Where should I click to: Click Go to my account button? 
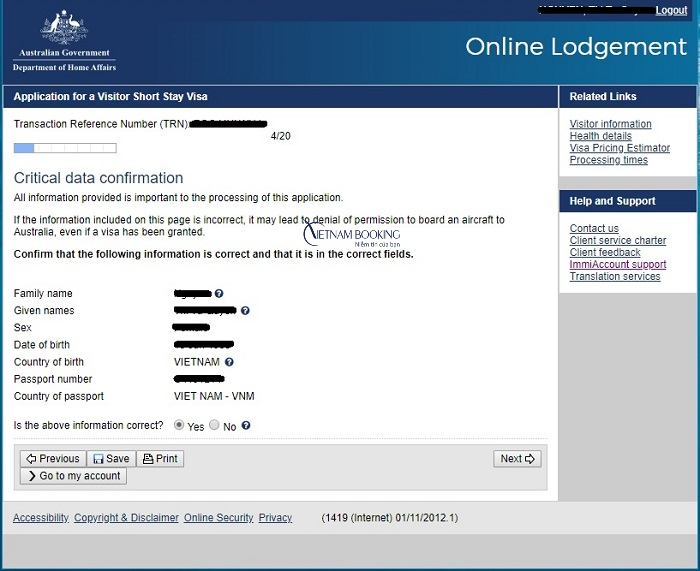(x=74, y=476)
